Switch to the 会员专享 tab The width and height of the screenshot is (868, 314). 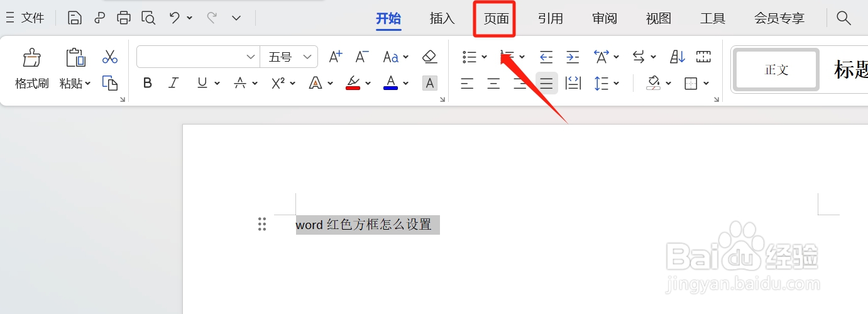pyautogui.click(x=779, y=18)
